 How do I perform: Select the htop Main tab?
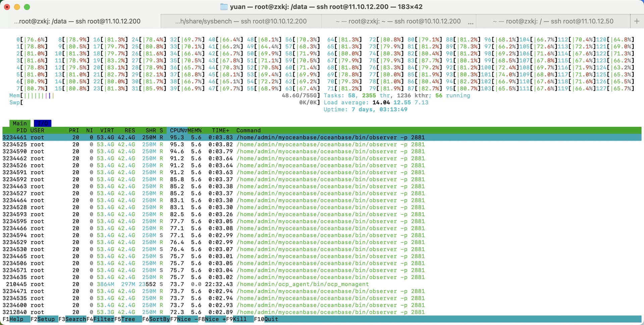tap(19, 123)
